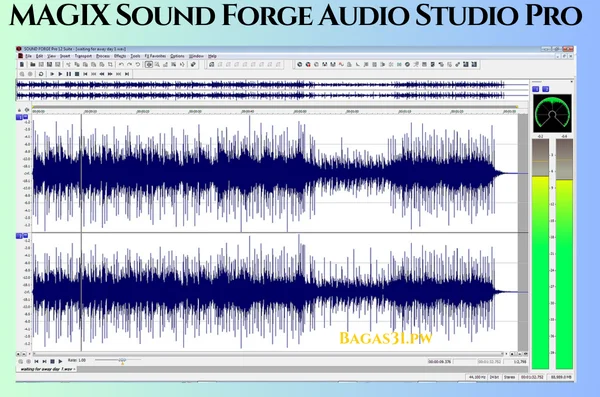
Task: Click the right channel peak meter
Action: pyautogui.click(x=564, y=254)
